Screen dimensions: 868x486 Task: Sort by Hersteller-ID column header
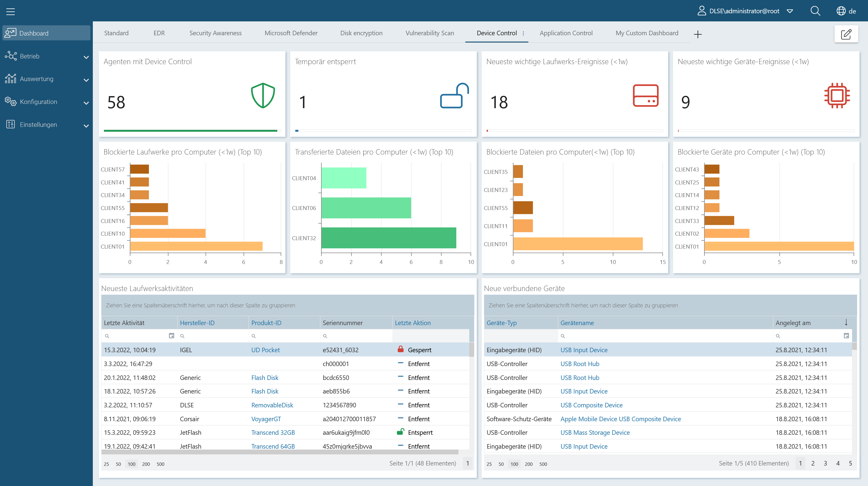(x=197, y=323)
